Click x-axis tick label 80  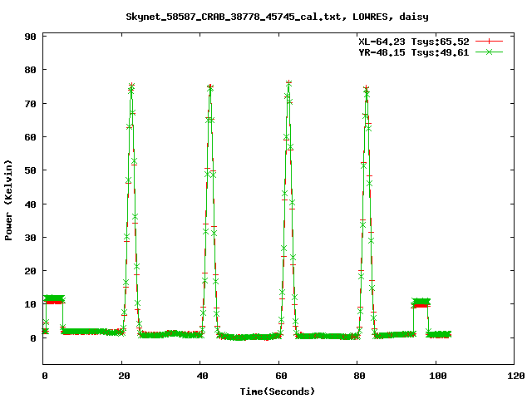coord(359,376)
